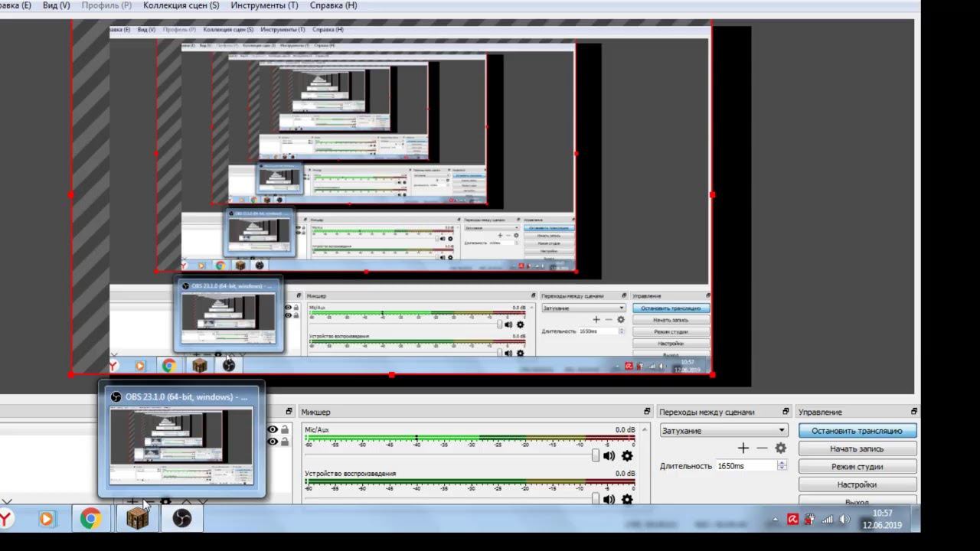Open Настройки from the Управление panel
Image resolution: width=980 pixels, height=551 pixels.
(857, 484)
